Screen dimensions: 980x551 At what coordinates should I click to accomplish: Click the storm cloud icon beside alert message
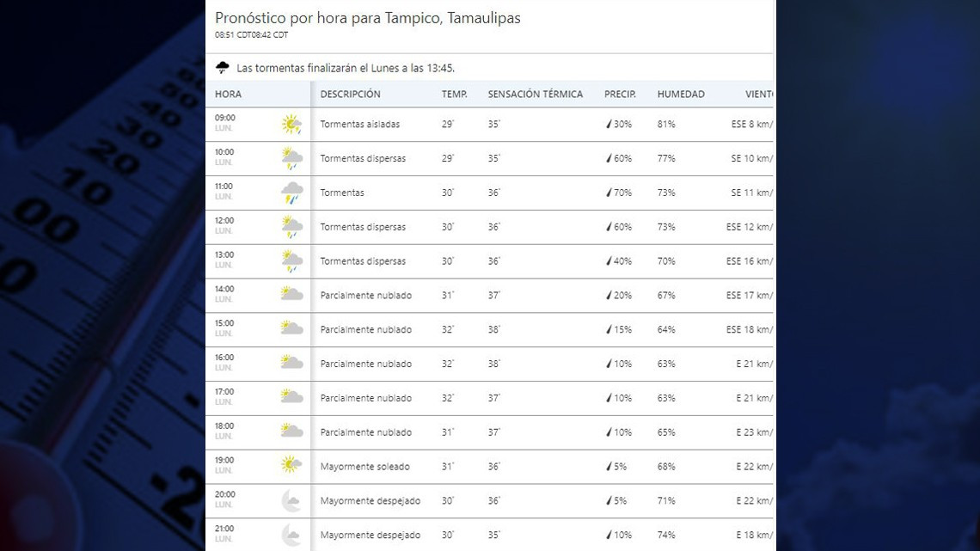[x=223, y=68]
